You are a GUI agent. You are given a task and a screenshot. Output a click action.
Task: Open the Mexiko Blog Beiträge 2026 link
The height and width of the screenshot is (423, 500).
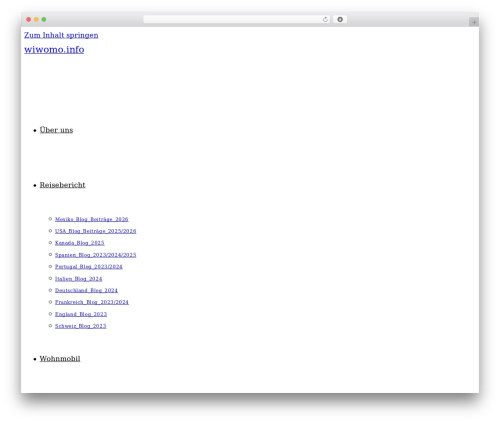(92, 219)
